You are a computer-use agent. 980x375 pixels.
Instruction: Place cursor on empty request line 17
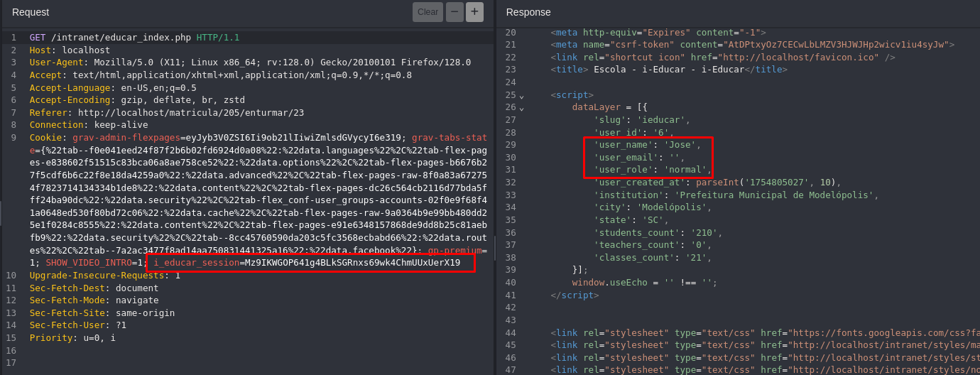(142, 363)
